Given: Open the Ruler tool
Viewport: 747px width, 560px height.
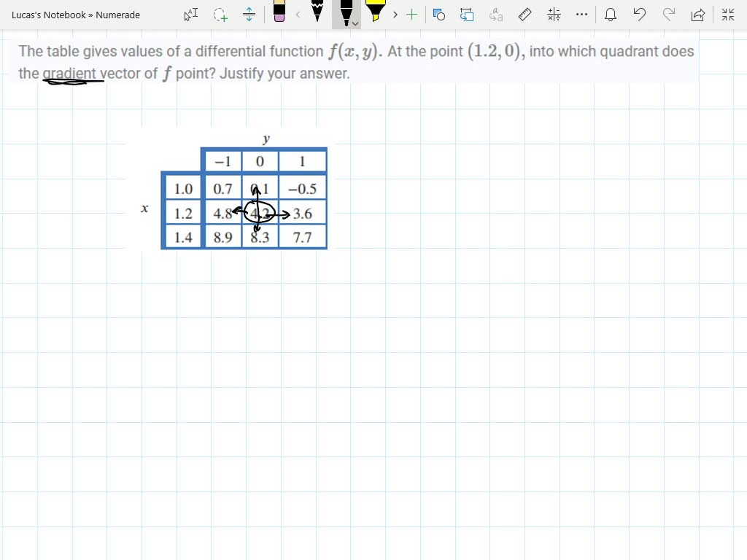Looking at the screenshot, I should [525, 14].
